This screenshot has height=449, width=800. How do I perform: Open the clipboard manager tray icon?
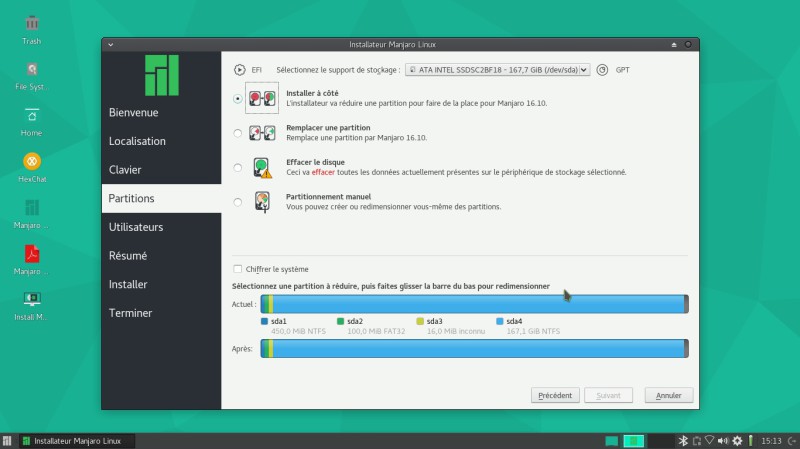pyautogui.click(x=696, y=441)
